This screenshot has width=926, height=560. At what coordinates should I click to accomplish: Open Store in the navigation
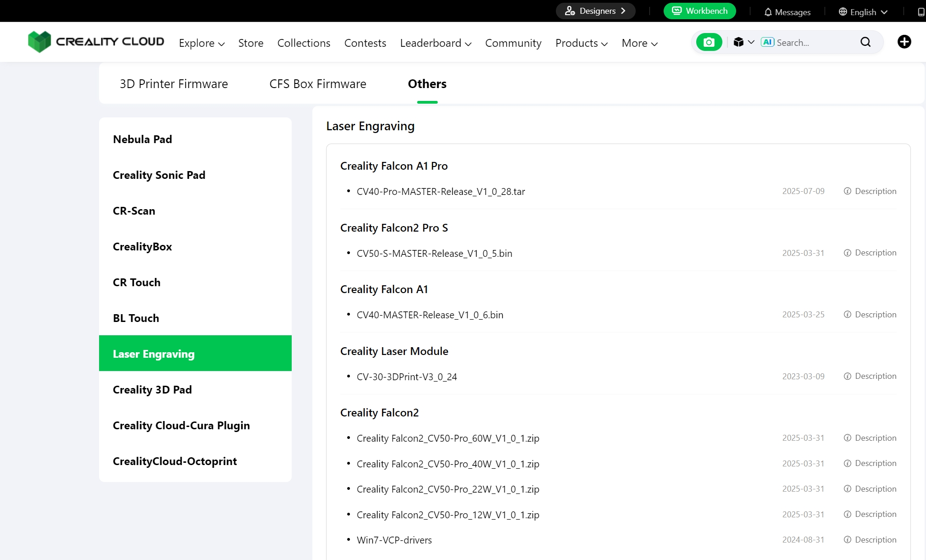pos(250,43)
